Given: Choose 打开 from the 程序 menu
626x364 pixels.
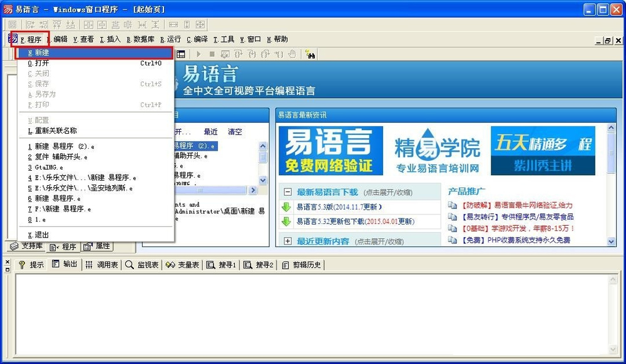Looking at the screenshot, I should [x=95, y=63].
